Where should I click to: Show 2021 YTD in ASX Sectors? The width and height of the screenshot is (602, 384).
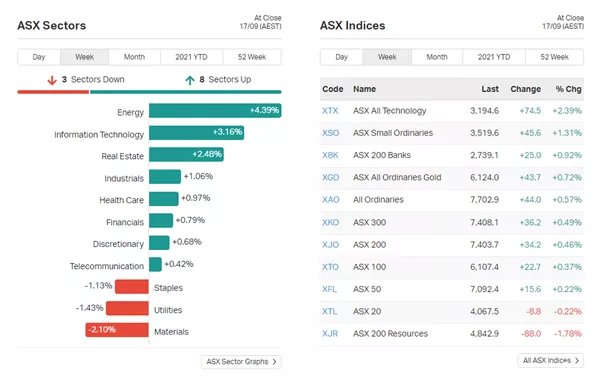pos(191,57)
